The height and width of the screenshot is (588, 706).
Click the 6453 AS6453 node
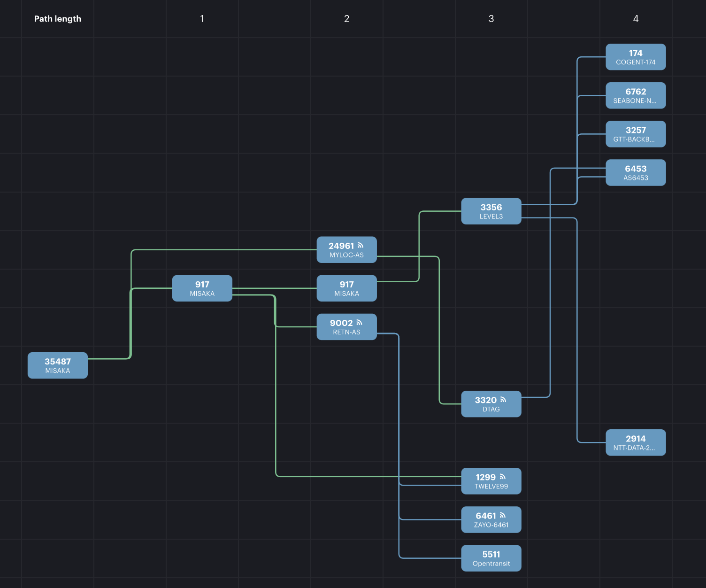tap(636, 172)
